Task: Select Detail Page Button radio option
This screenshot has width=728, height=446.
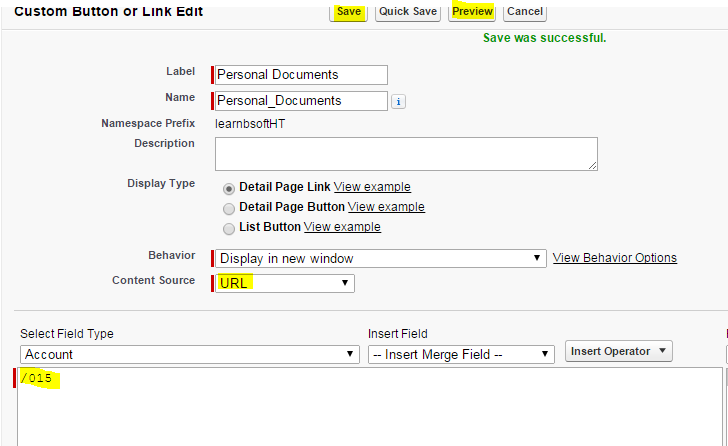Action: [x=229, y=209]
